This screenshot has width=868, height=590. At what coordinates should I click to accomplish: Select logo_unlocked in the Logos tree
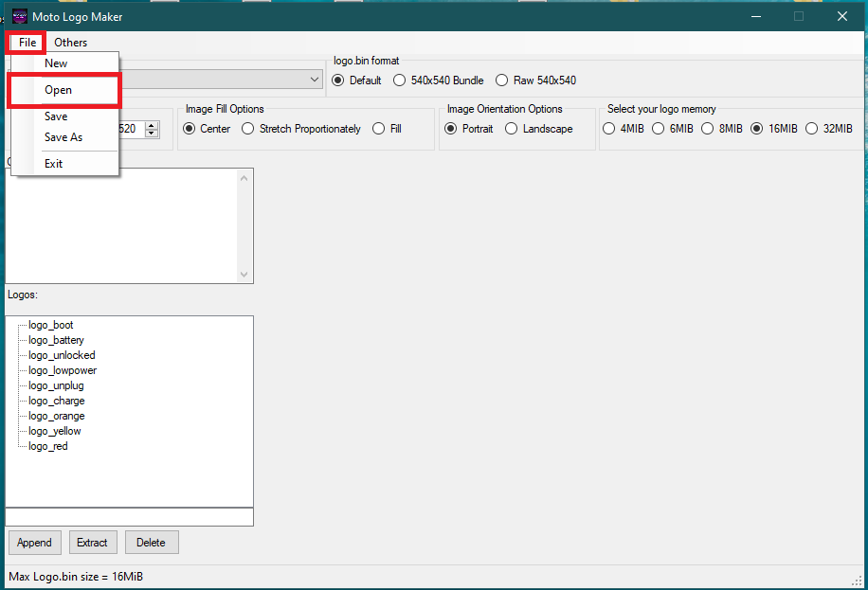click(62, 355)
